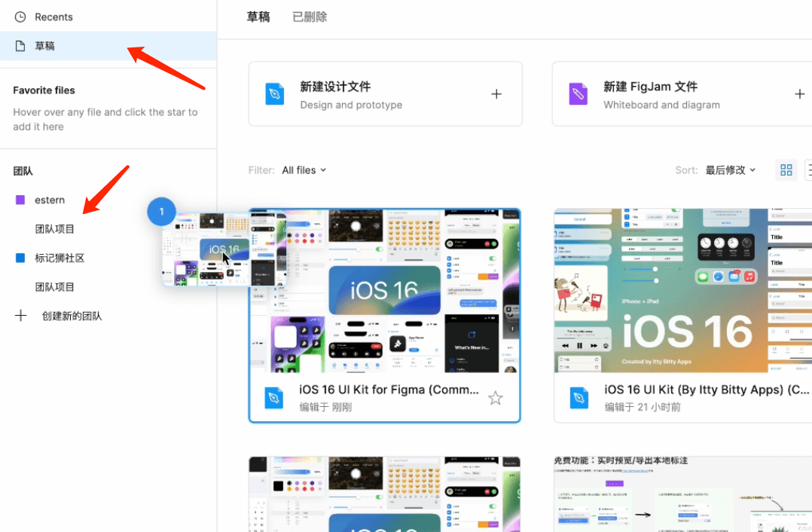Click the purple FigJam file icon
Screen dimensions: 812x532
[577, 93]
